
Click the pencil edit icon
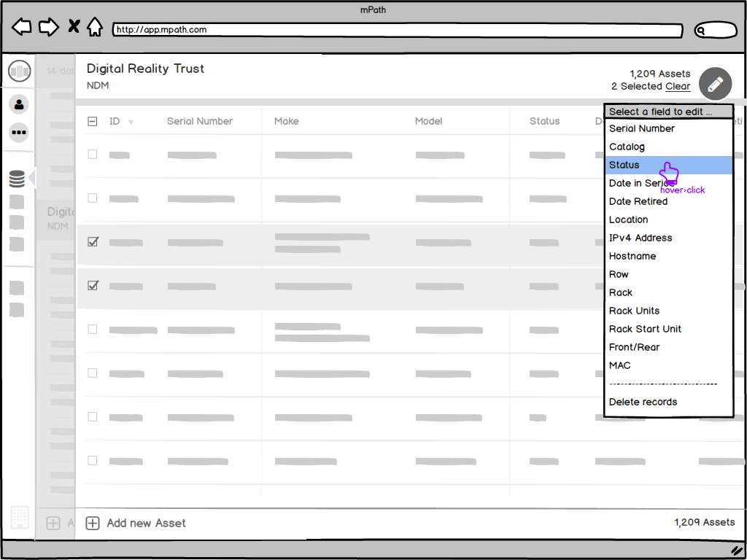coord(715,83)
